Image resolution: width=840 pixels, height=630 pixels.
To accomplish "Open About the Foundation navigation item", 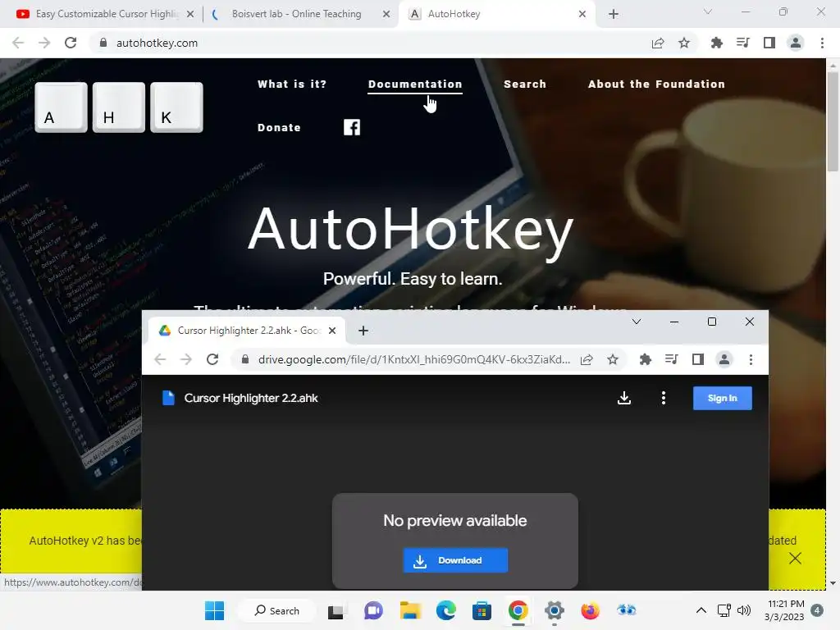I will pyautogui.click(x=656, y=84).
